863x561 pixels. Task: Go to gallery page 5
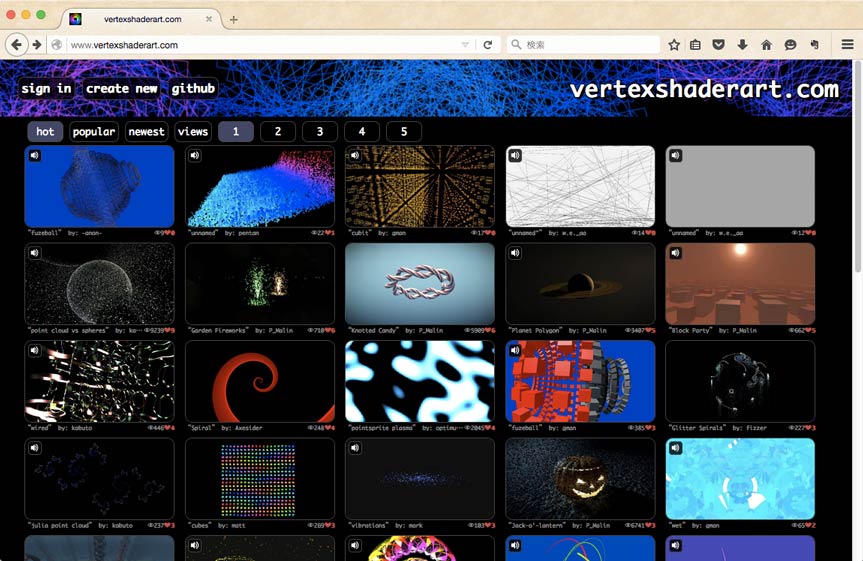point(404,132)
